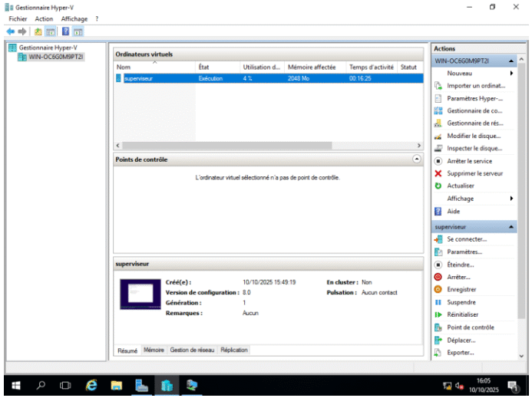Collapse the superviseur actions group

pyautogui.click(x=512, y=227)
